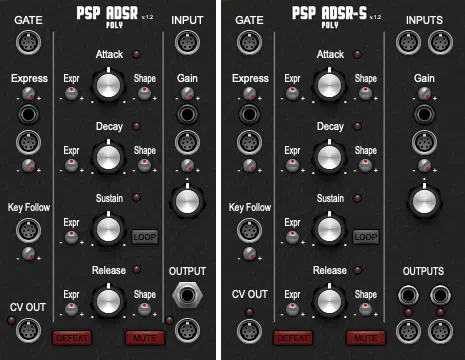Image resolution: width=465 pixels, height=360 pixels.
Task: Click Attack Shape mini knob on PSP ADSR-S
Action: point(365,94)
